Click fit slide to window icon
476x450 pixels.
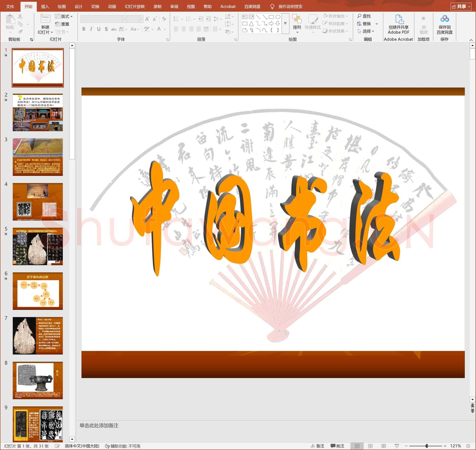pos(468,446)
